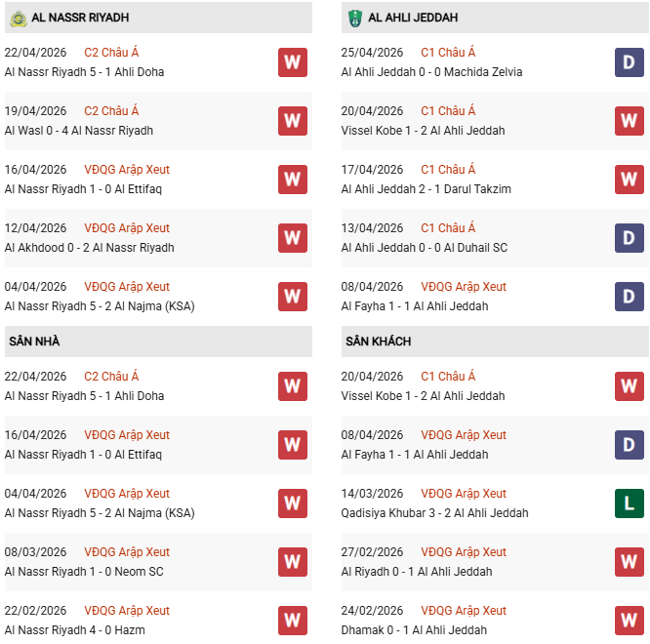Click the AL AHLI JEDDAH team heading

click(x=415, y=18)
